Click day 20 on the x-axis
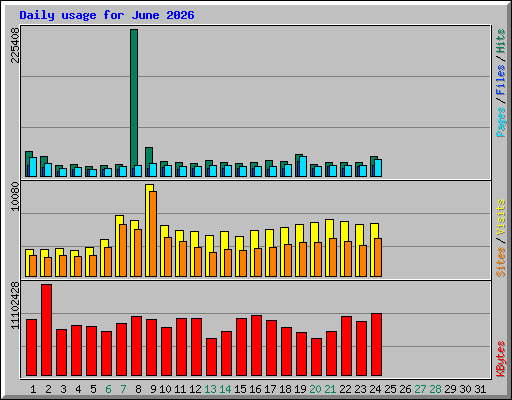 (315, 389)
